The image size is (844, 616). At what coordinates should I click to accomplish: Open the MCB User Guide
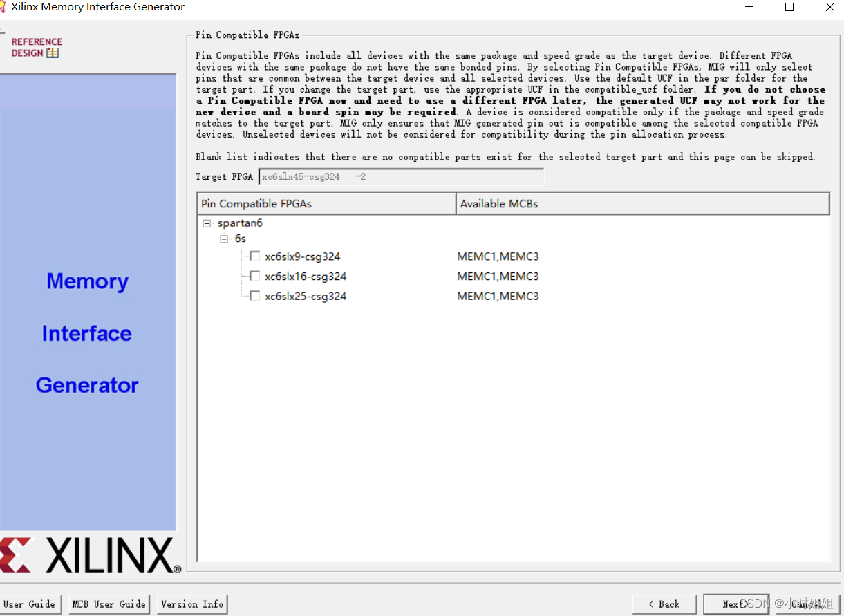coord(109,604)
